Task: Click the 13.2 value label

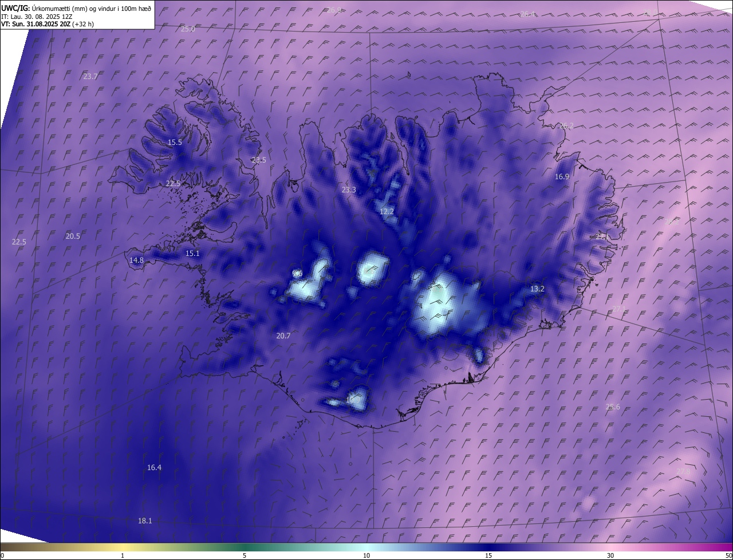Action: (x=537, y=289)
